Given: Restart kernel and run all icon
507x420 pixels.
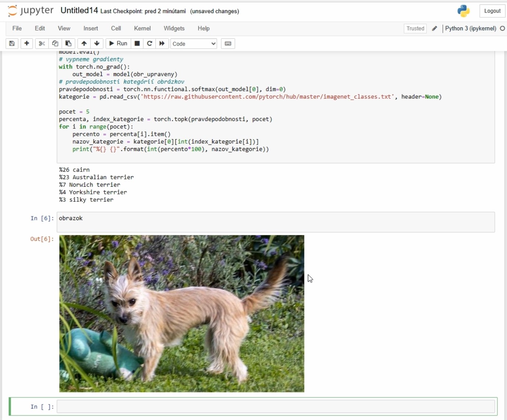Looking at the screenshot, I should [162, 43].
